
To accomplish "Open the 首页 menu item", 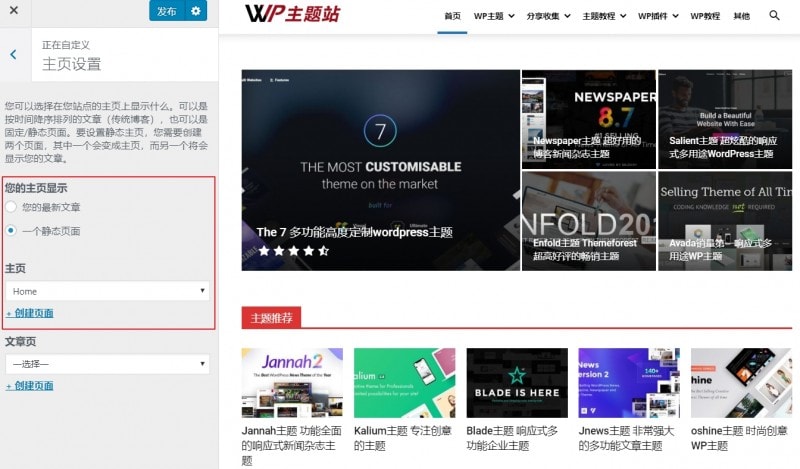I will coord(452,16).
